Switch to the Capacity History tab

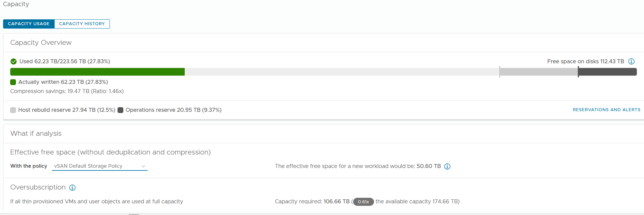tap(82, 24)
